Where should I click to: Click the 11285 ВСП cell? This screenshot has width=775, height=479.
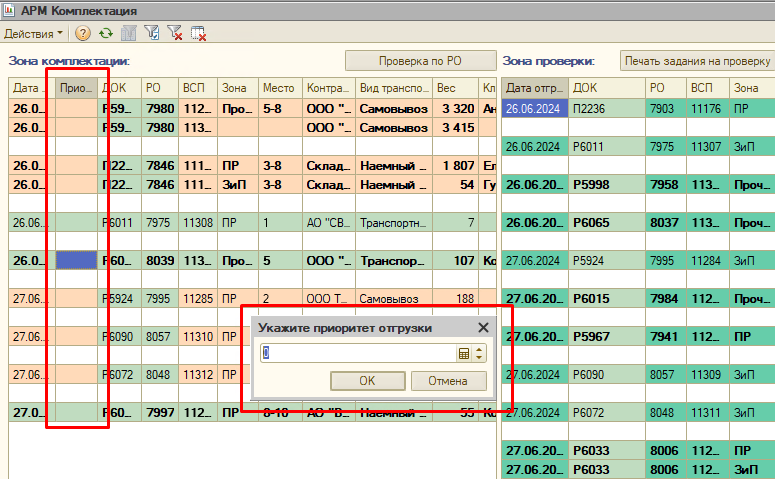[198, 299]
